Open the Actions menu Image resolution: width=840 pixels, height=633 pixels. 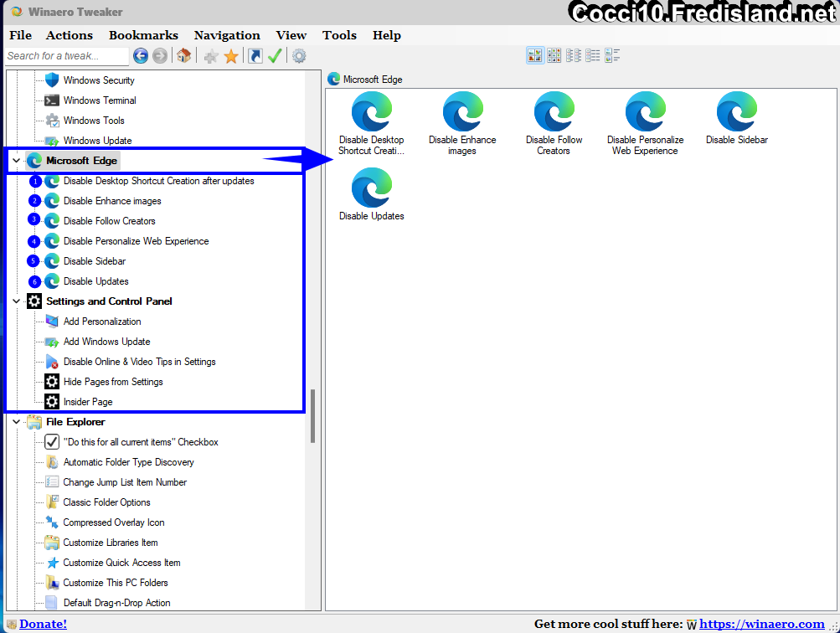70,35
